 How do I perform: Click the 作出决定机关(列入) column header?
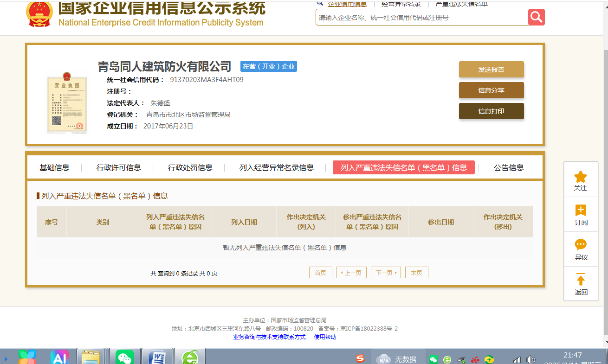pos(306,222)
